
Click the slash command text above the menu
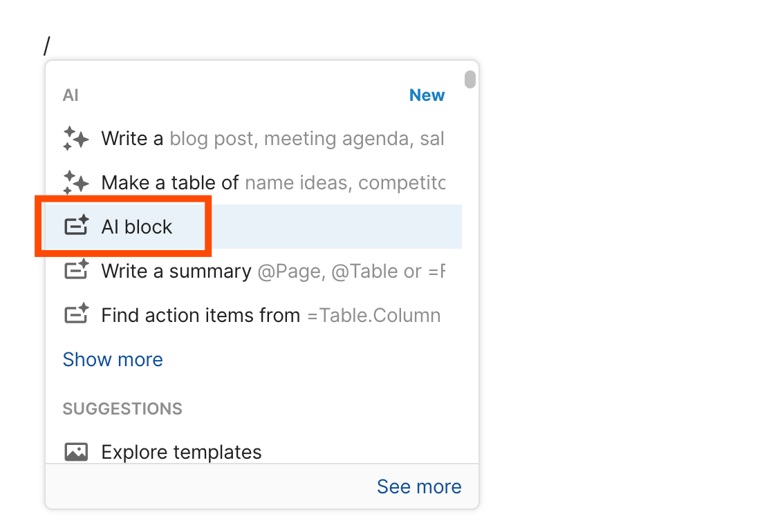[x=47, y=46]
